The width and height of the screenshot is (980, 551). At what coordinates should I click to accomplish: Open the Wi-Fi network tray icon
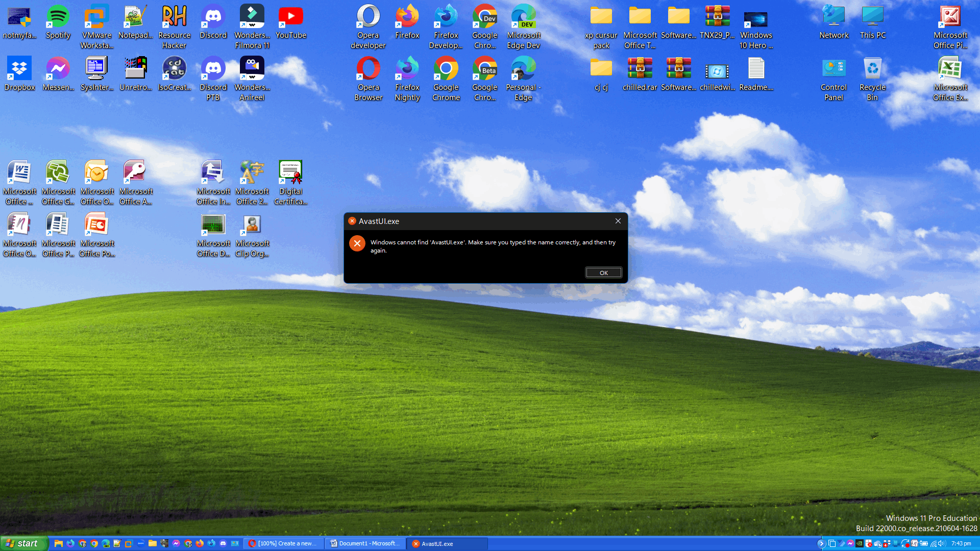point(934,544)
